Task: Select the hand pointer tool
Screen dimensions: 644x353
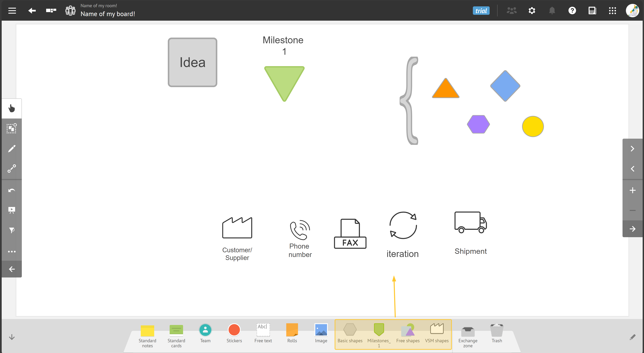Action: (12, 109)
